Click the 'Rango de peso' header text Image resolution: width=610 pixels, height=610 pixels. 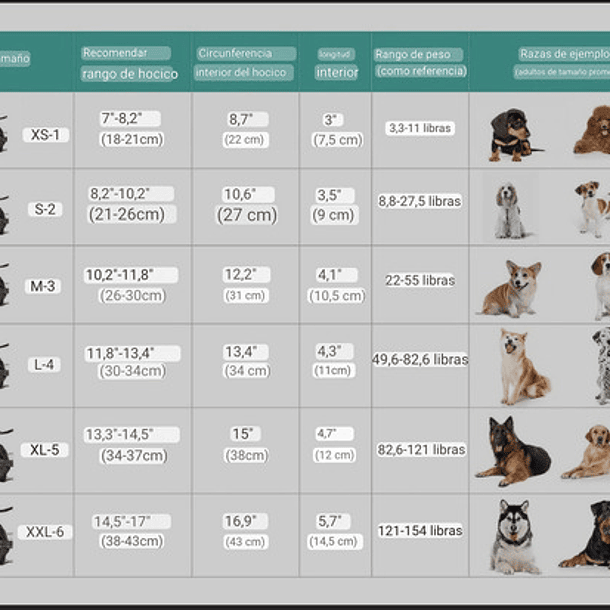point(412,54)
